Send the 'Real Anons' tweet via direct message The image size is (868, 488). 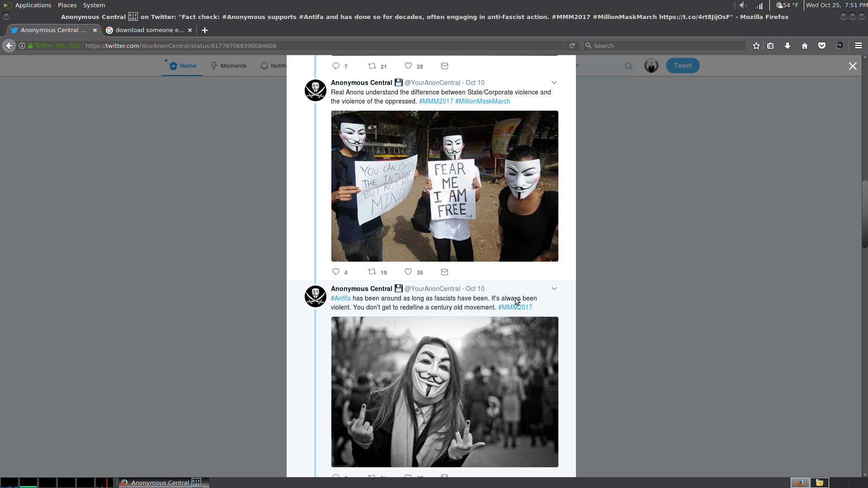tap(444, 272)
